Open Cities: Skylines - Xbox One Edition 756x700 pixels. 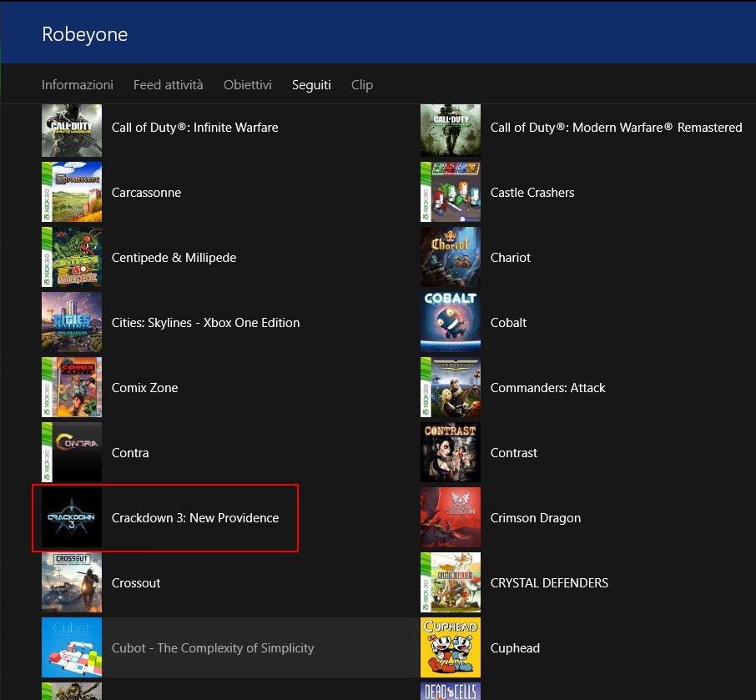[x=205, y=323]
